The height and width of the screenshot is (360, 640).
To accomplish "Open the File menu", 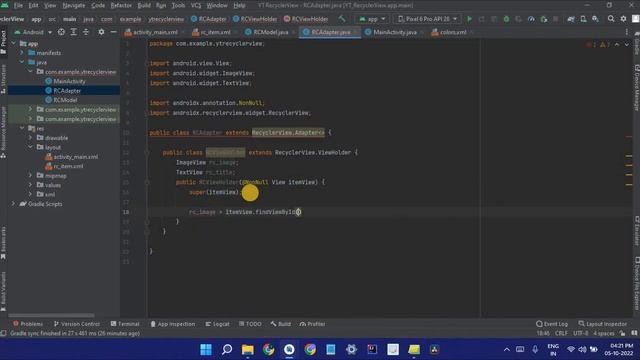I will 18,5.
